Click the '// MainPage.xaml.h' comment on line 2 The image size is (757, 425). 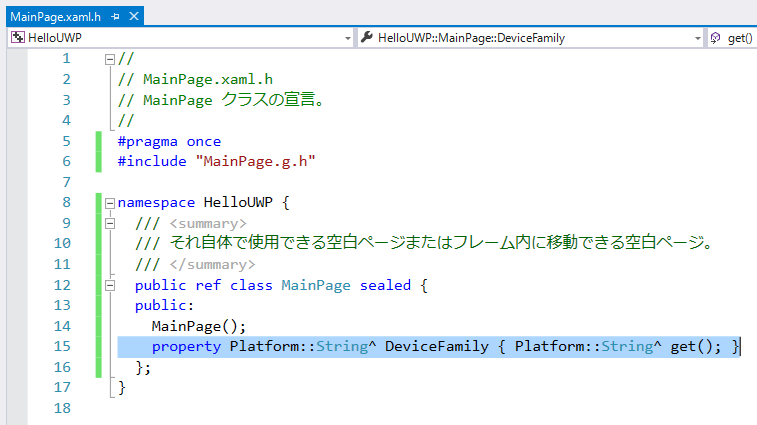(195, 79)
